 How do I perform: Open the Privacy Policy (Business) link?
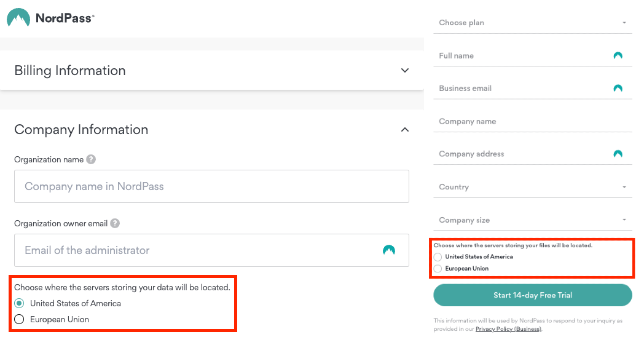(x=508, y=329)
